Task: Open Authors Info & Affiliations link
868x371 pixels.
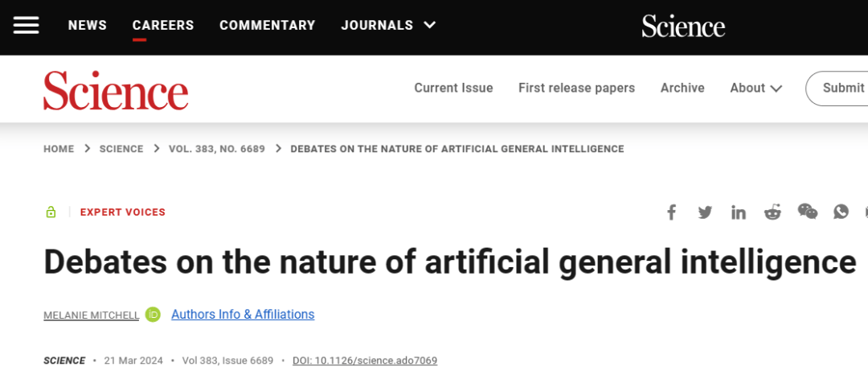Action: (243, 314)
